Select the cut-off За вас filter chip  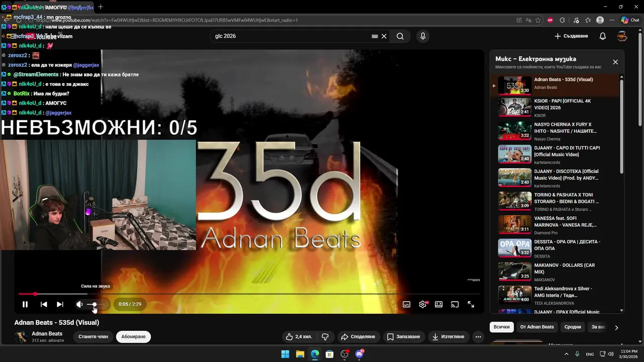click(598, 327)
